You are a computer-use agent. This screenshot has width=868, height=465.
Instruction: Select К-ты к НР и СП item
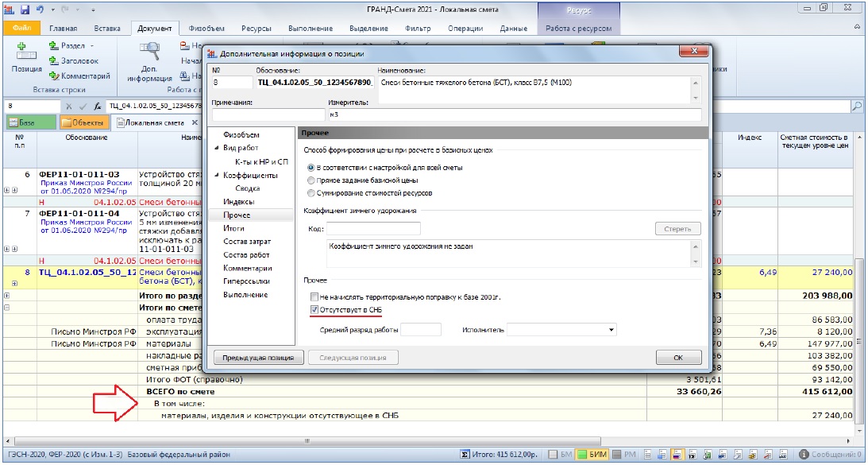click(261, 162)
